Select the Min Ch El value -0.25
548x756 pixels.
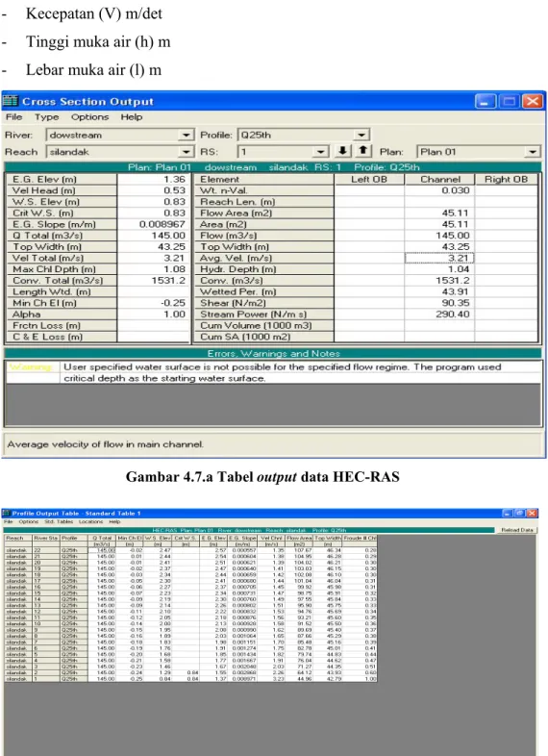click(154, 303)
